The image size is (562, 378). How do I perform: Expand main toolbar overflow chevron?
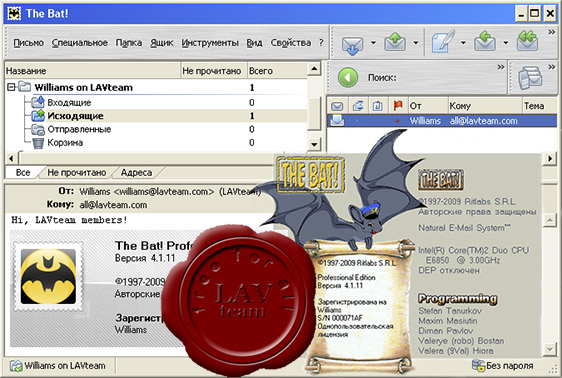pos(552,32)
